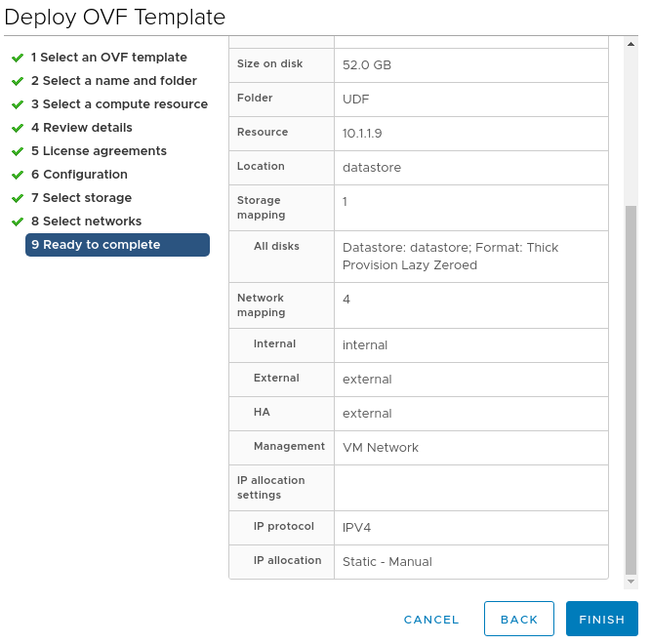Click checkmark icon next to License agreements
Viewport: 651px width, 644px height.
pyautogui.click(x=18, y=151)
